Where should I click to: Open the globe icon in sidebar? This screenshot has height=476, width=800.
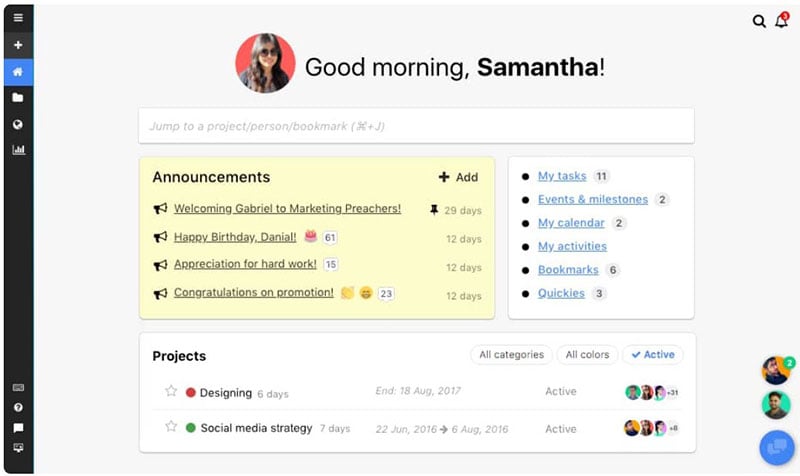coord(18,124)
